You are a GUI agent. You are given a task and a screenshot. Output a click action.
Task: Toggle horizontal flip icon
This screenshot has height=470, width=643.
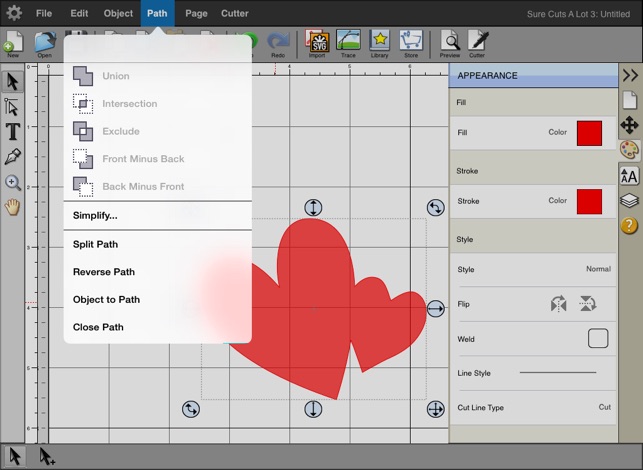tap(559, 304)
